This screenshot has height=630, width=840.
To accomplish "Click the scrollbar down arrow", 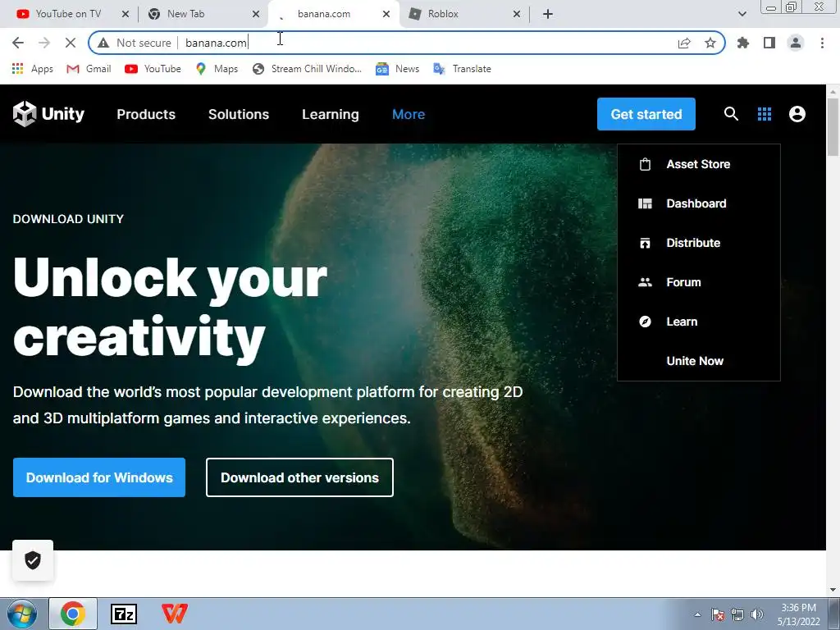I will click(833, 590).
